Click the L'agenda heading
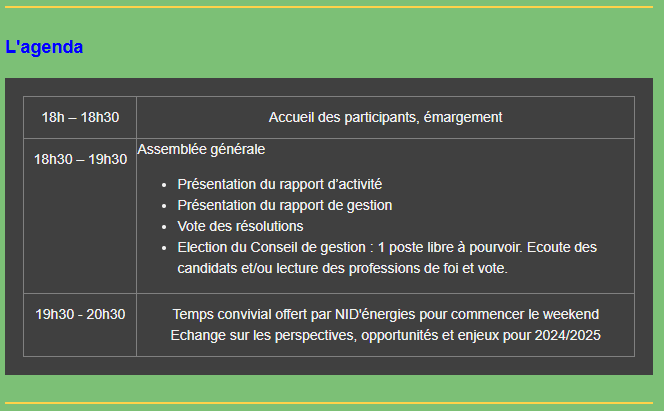The width and height of the screenshot is (664, 411). (44, 47)
